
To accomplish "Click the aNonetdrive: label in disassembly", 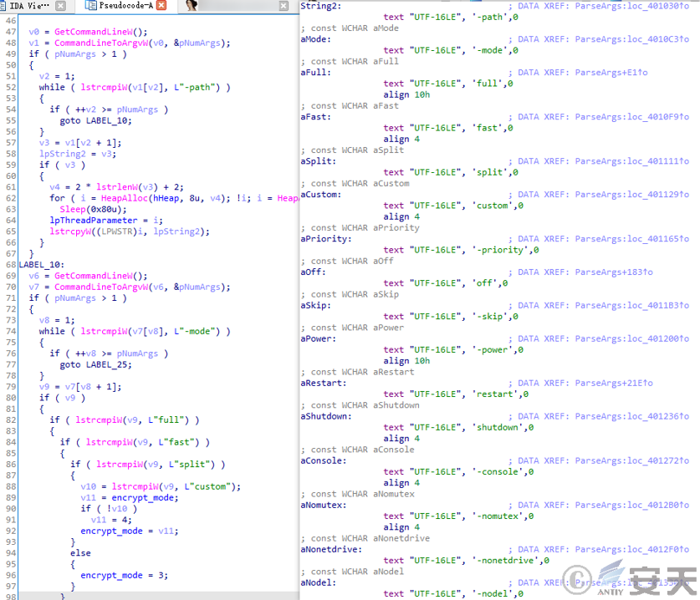I will pyautogui.click(x=331, y=550).
